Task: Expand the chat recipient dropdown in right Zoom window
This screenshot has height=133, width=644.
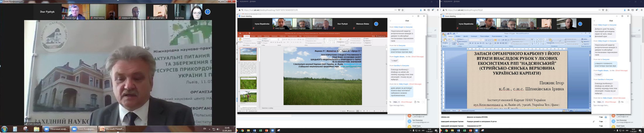Action: pos(600,102)
